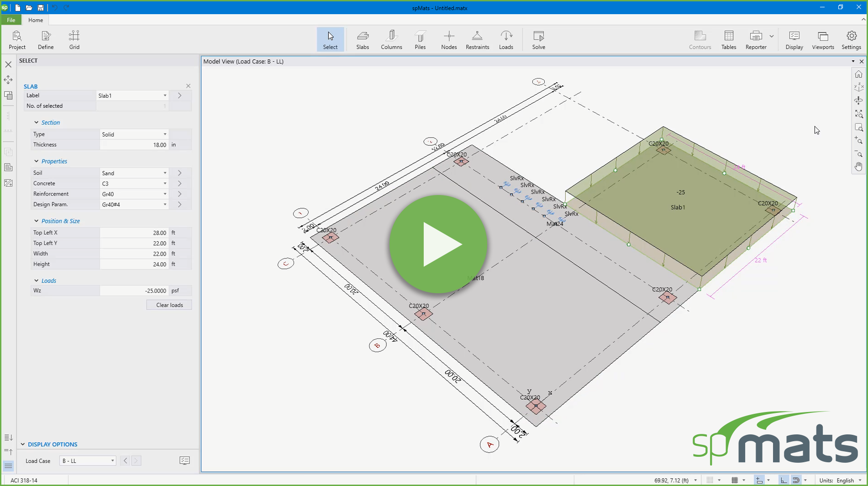Open the Soil dropdown showing Sand
868x486 pixels.
click(134, 173)
